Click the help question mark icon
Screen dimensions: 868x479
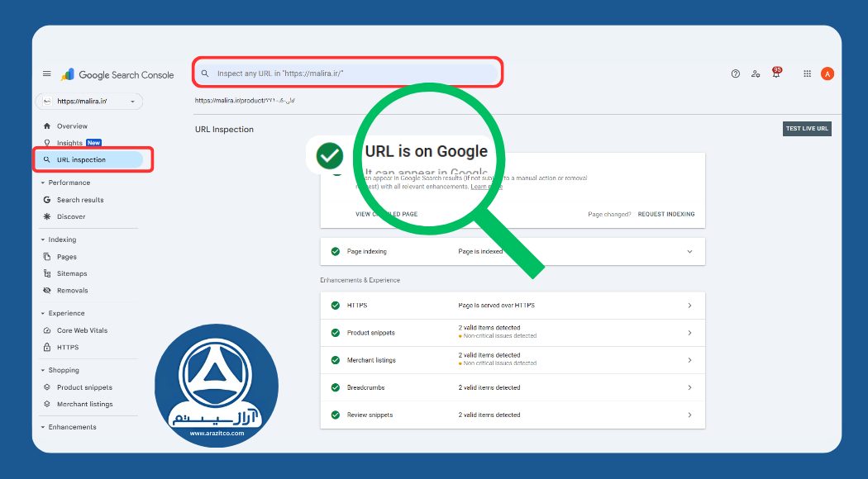point(735,74)
